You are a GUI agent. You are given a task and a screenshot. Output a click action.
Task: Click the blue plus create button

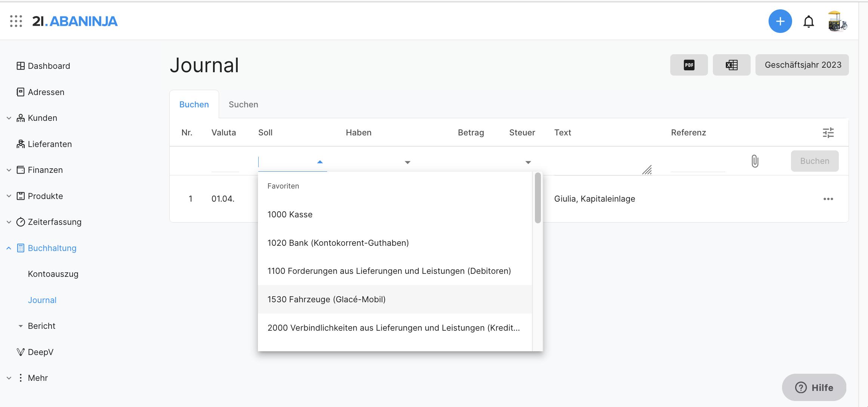click(x=780, y=21)
